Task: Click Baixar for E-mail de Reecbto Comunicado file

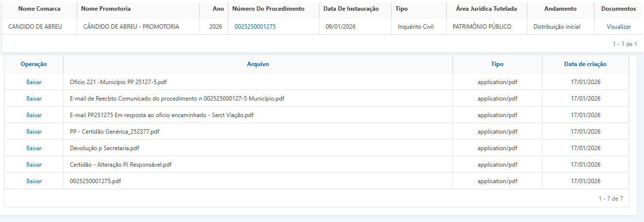Action: click(x=34, y=99)
